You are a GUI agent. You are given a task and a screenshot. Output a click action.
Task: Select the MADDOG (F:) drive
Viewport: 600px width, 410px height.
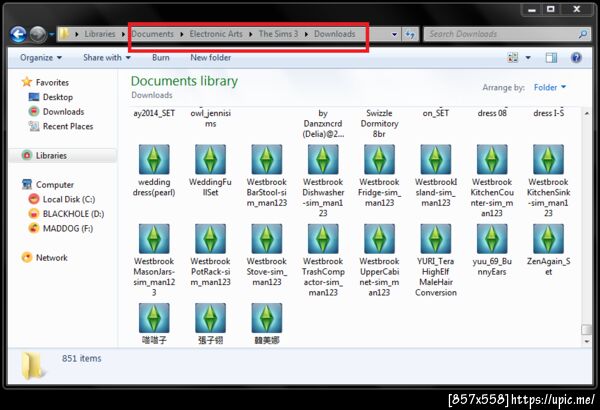(68, 229)
